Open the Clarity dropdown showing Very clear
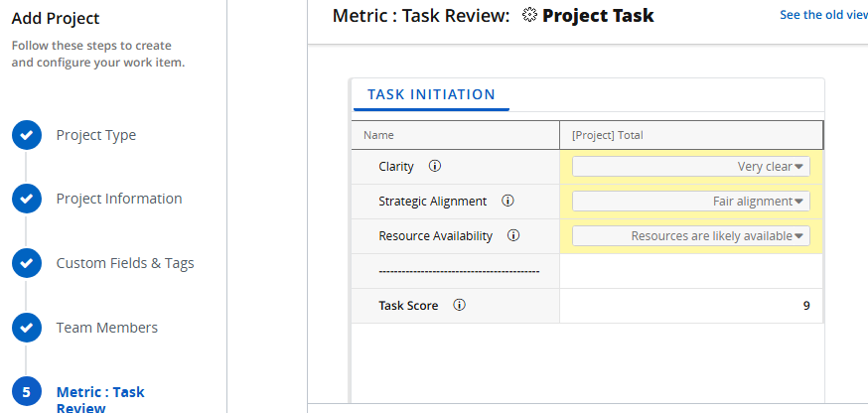The height and width of the screenshot is (413, 868). coord(691,167)
